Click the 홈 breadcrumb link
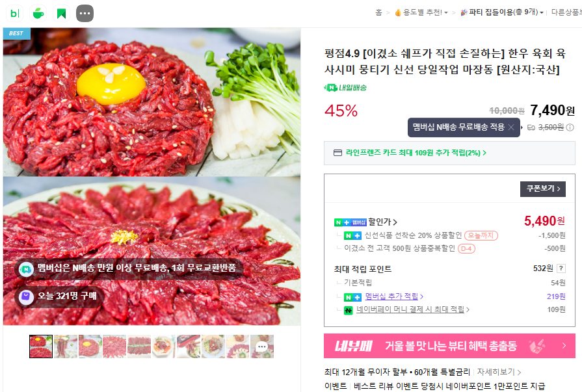Image resolution: width=582 pixels, height=392 pixels. click(378, 12)
